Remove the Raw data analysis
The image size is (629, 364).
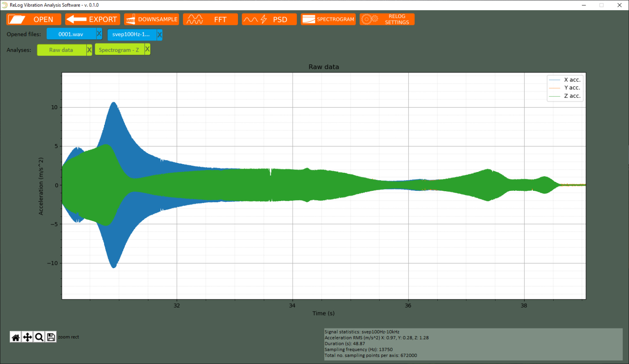coord(89,49)
